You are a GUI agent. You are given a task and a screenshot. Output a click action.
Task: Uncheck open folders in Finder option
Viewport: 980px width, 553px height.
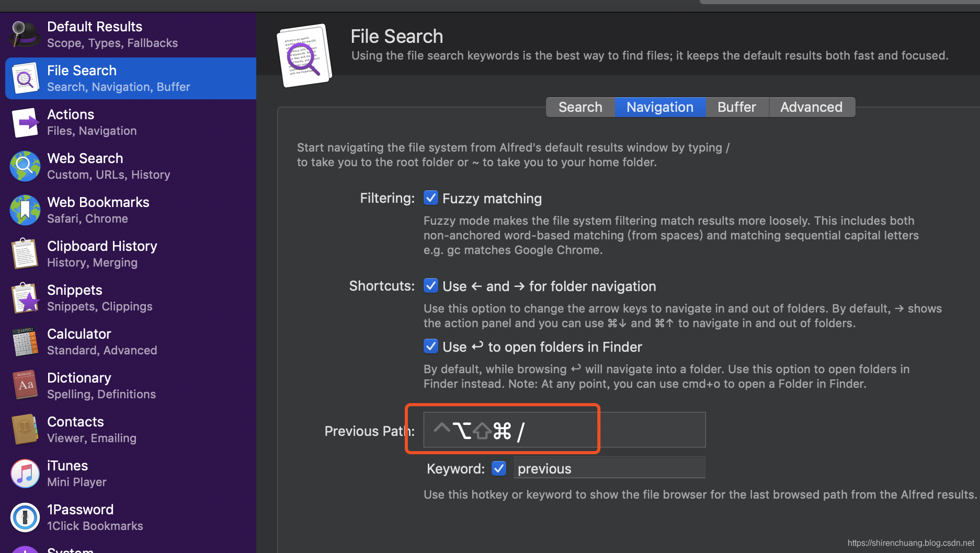point(430,347)
